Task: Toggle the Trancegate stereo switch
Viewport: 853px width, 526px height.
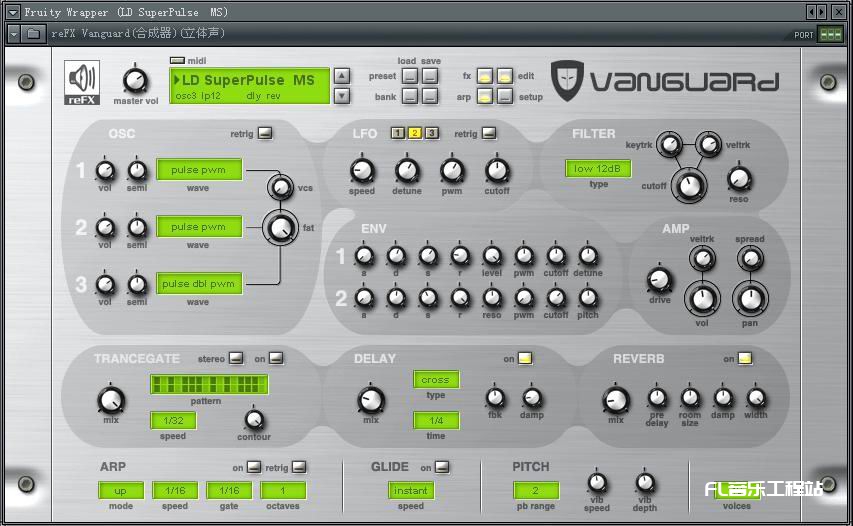Action: point(236,358)
